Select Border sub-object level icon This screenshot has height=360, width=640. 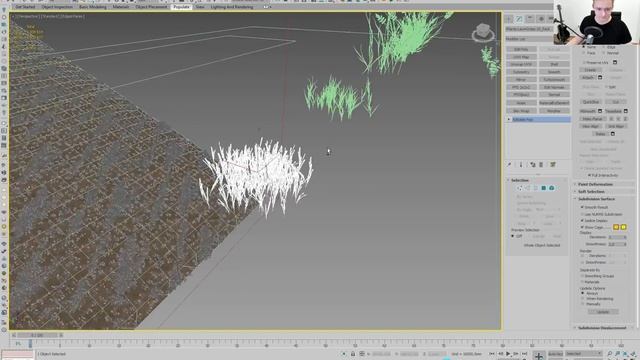[x=536, y=188]
